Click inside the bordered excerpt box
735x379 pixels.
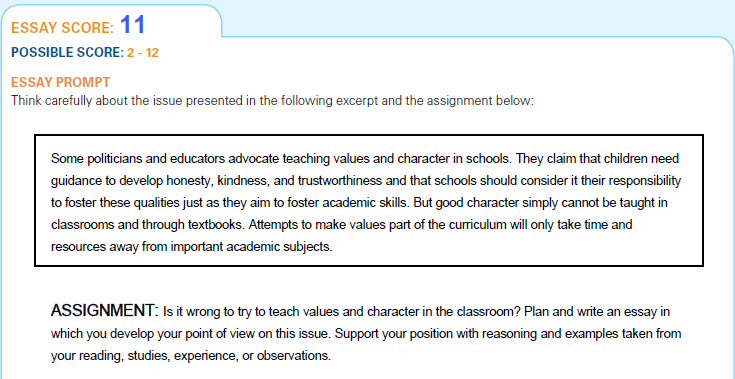click(368, 201)
